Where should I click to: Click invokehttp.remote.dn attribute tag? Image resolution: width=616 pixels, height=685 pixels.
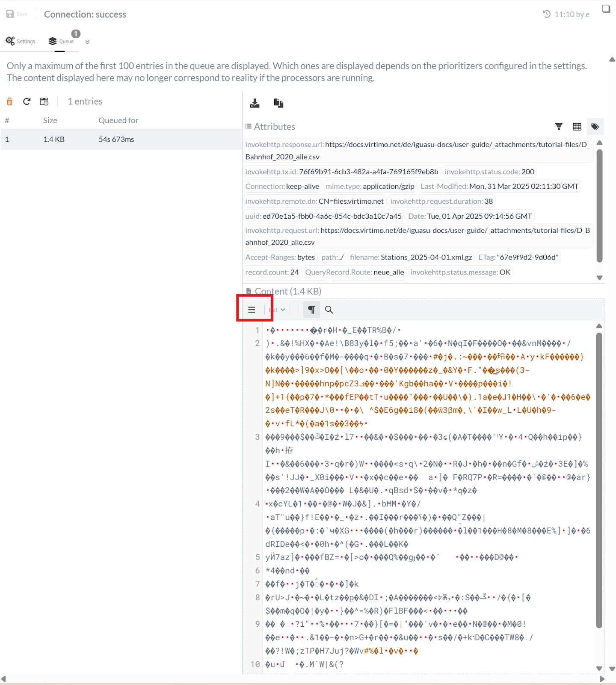pyautogui.click(x=314, y=201)
